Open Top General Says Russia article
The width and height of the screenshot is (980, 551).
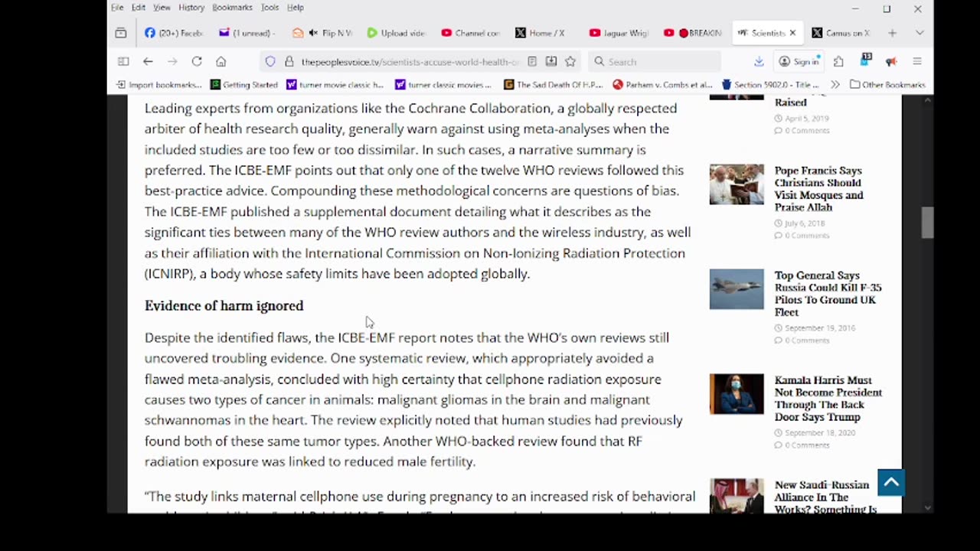pos(828,294)
